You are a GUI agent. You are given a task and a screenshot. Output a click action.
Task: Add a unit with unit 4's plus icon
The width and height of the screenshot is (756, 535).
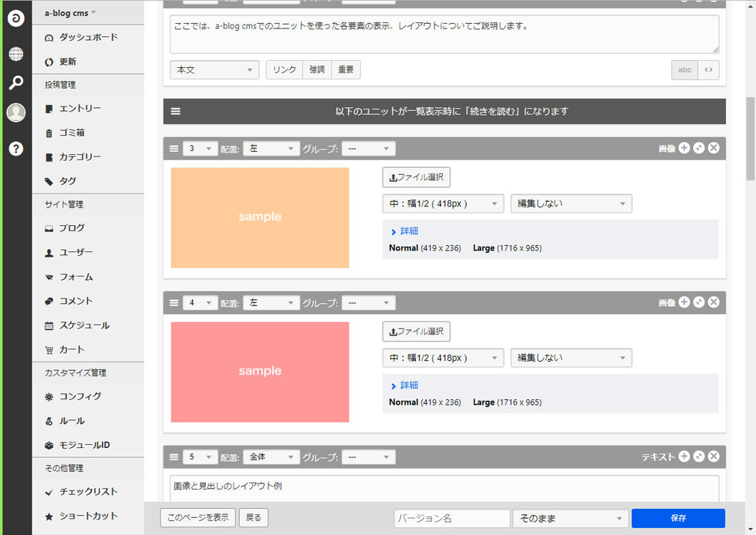683,302
